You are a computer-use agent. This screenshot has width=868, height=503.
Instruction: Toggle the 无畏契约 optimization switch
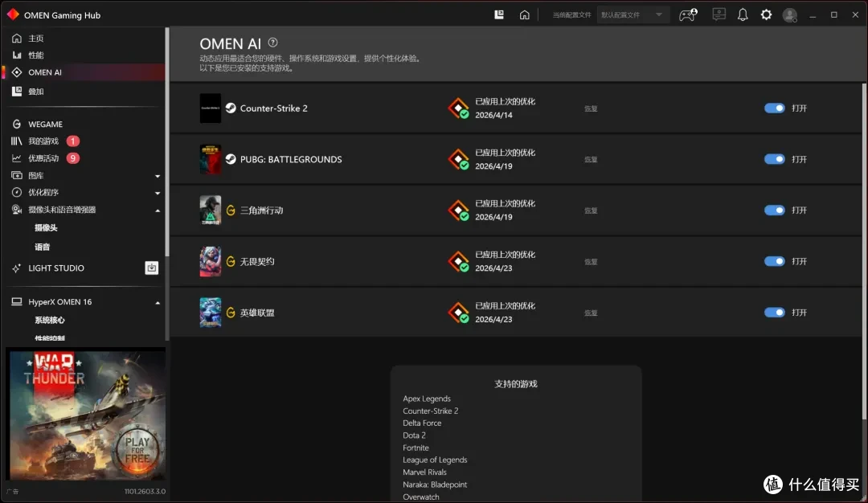point(775,261)
